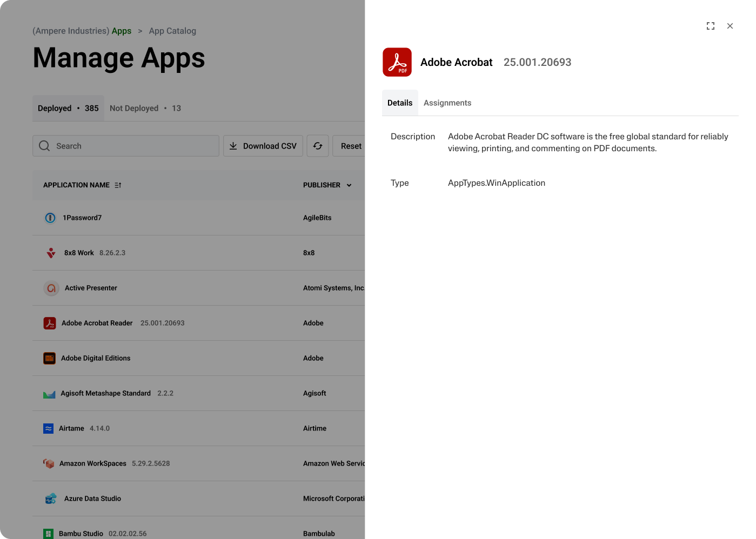Click the Download CSV button
This screenshot has width=756, height=539.
263,146
